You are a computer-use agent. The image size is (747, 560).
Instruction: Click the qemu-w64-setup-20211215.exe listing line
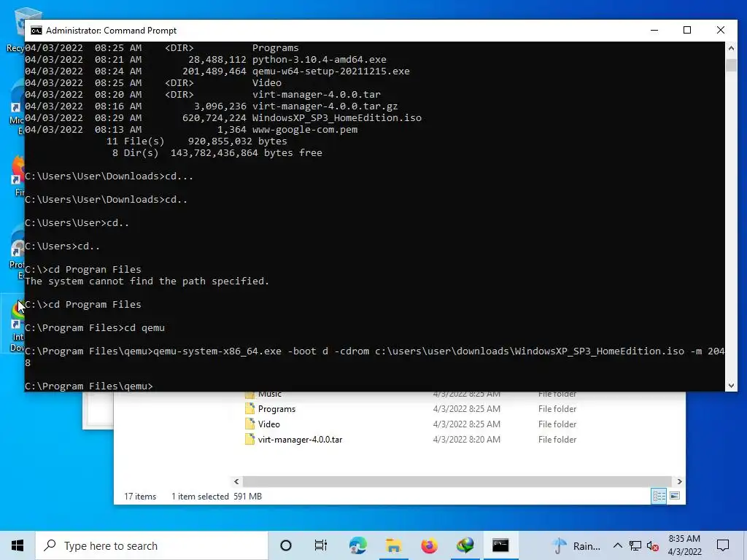point(217,71)
